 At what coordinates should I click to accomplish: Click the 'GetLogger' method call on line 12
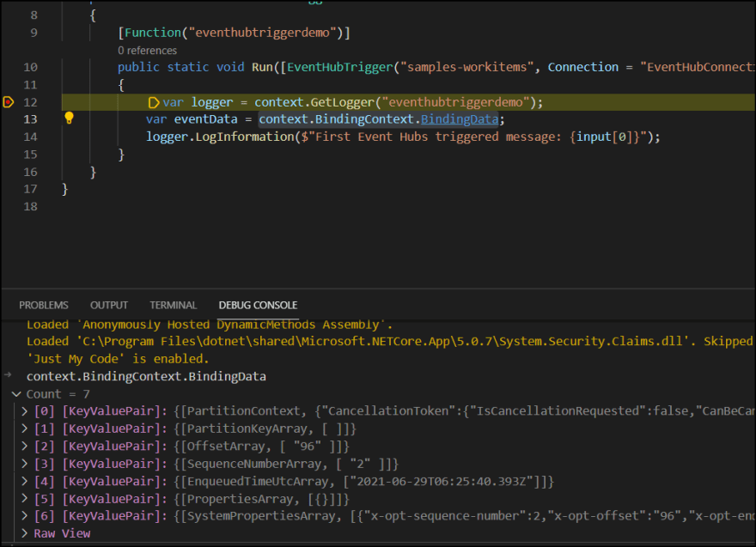[342, 102]
